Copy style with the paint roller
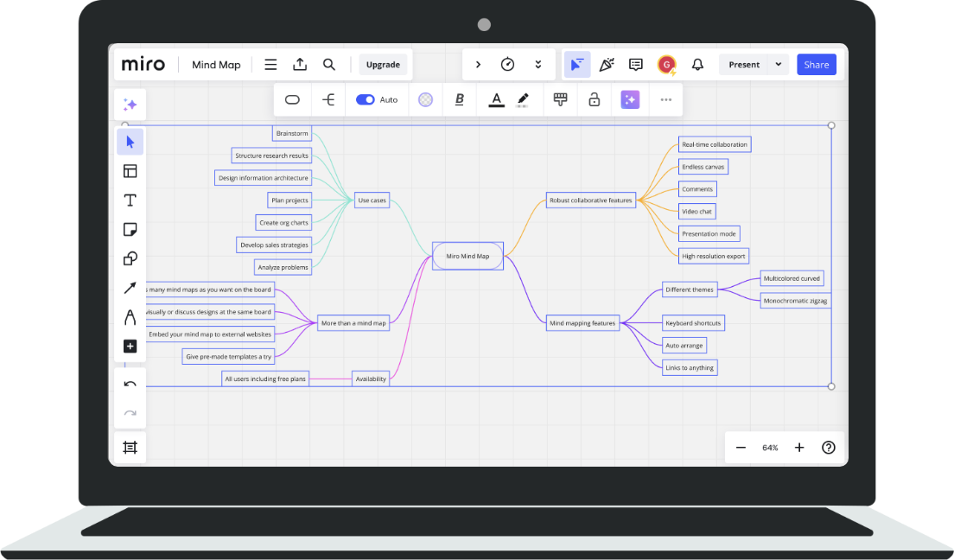Screen dimensions: 954x560 coord(560,100)
